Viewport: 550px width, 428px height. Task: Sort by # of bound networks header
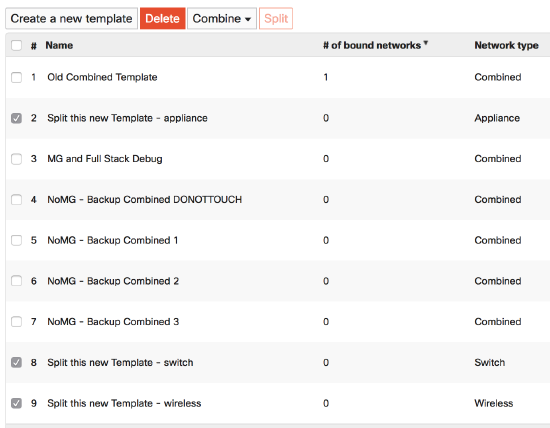click(372, 45)
